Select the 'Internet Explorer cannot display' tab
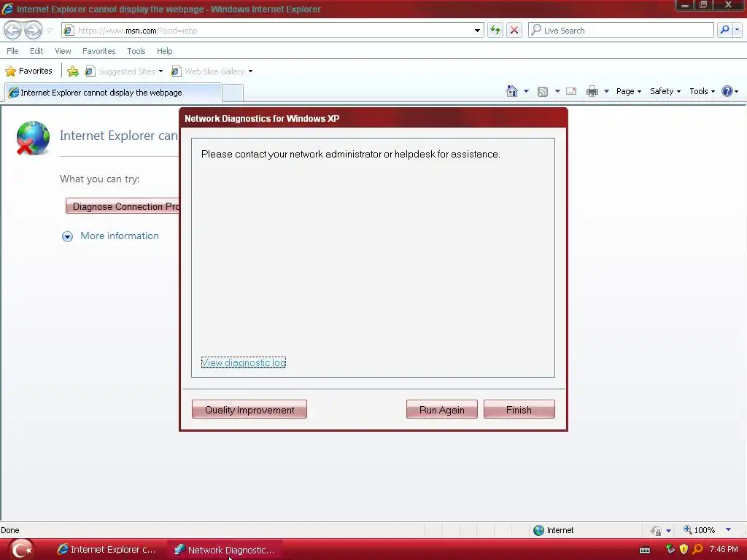Image resolution: width=747 pixels, height=560 pixels. coord(113,93)
